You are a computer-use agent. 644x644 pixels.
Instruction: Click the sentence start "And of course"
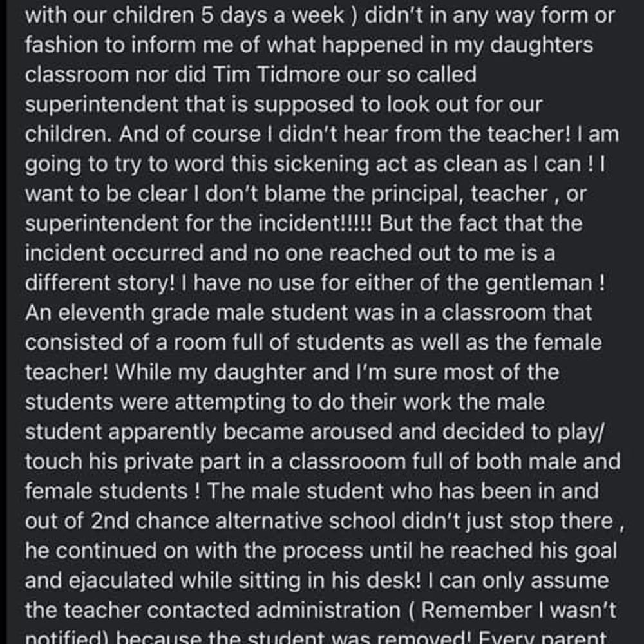[x=190, y=135]
